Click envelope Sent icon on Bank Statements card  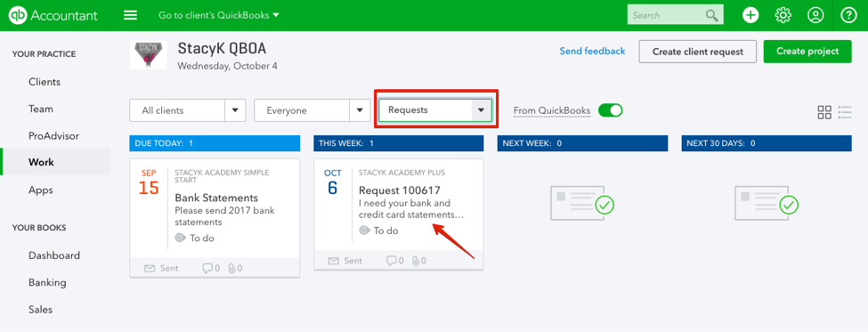pos(150,269)
